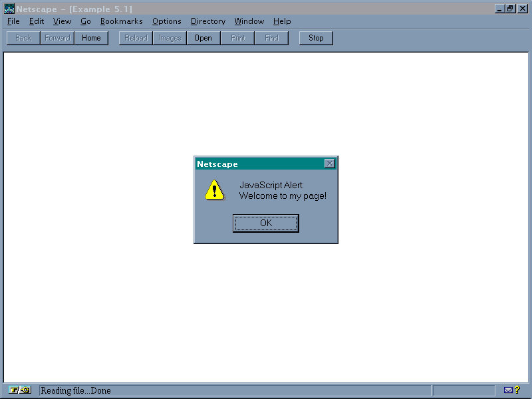Close the Netscape alert dialog with its X
Viewport: 532px width, 399px height.
329,164
